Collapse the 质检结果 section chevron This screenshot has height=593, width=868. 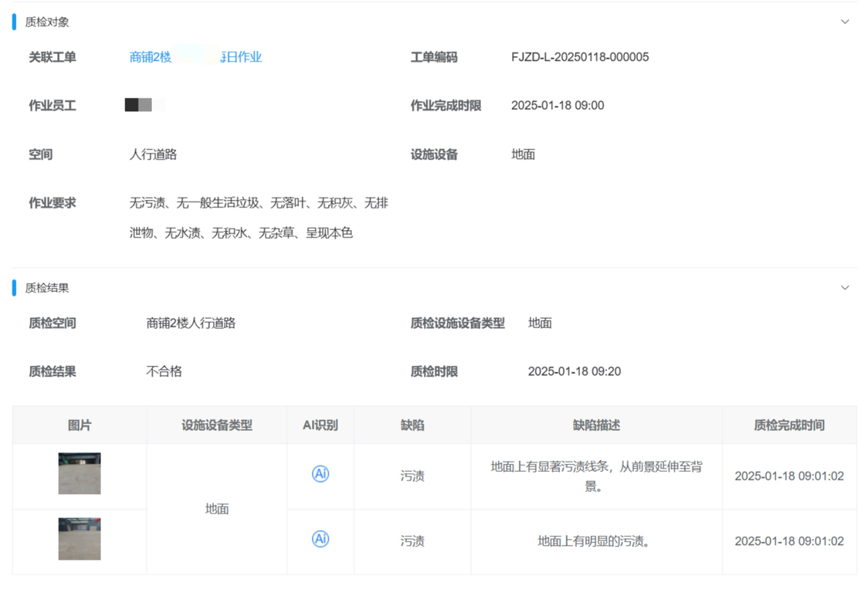(x=845, y=288)
